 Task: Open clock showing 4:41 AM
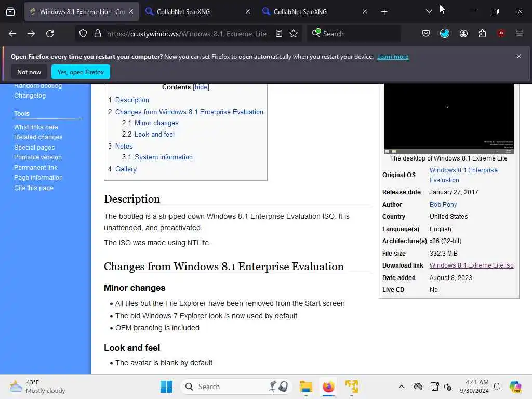474,387
